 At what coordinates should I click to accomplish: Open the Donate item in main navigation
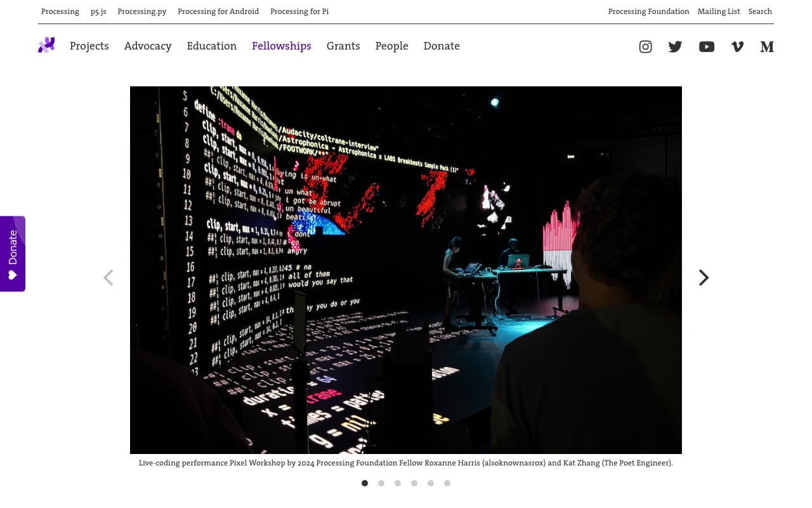pyautogui.click(x=442, y=46)
